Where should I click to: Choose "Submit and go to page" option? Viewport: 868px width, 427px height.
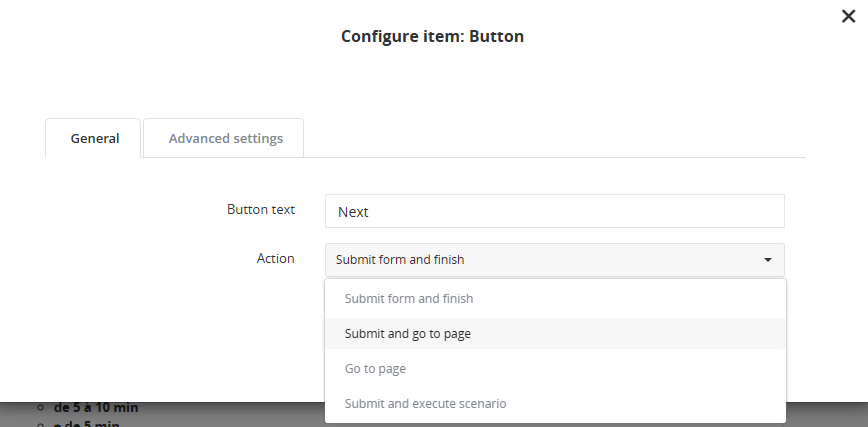click(408, 333)
